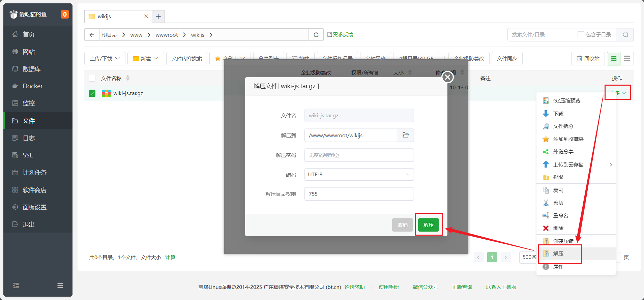
Task: Select Extract in the context menu
Action: [558, 254]
